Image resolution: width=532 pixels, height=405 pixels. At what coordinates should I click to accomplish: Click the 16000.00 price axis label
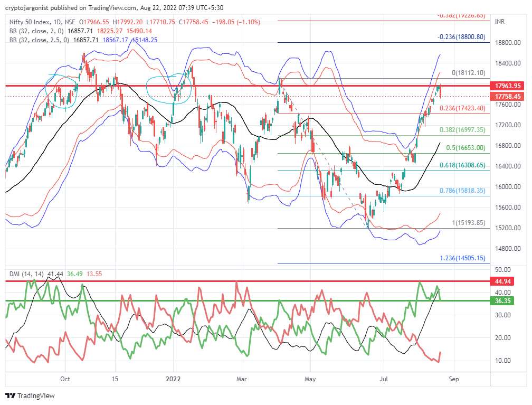508,187
